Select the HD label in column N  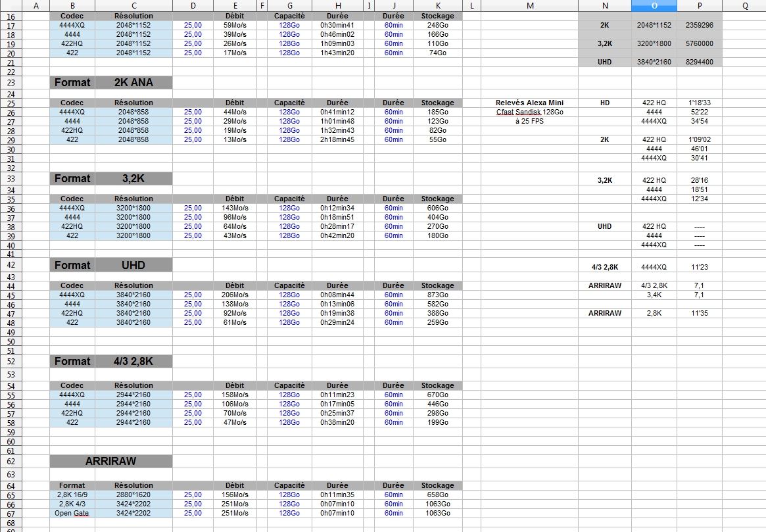pos(605,103)
